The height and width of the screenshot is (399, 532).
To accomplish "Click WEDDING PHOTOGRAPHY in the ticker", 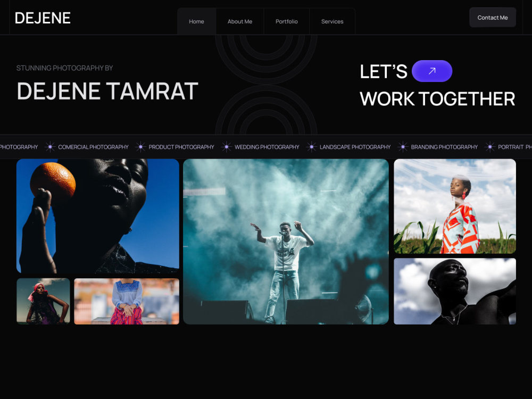I will pyautogui.click(x=267, y=147).
